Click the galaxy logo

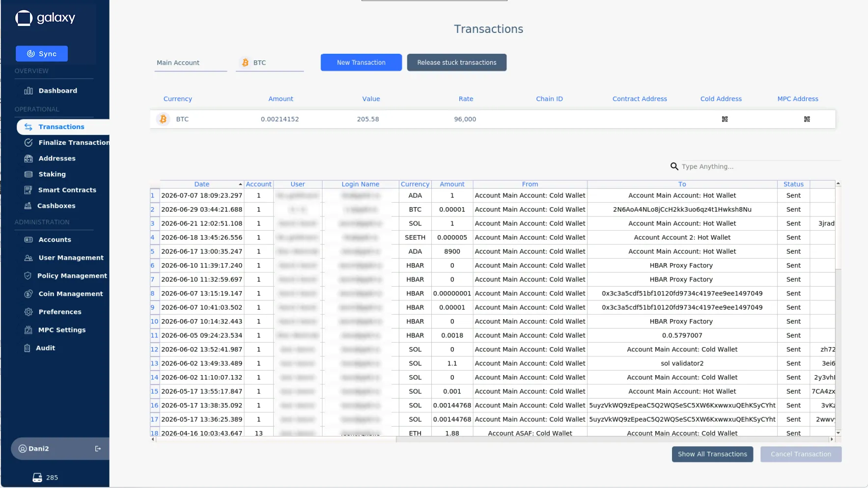[45, 18]
